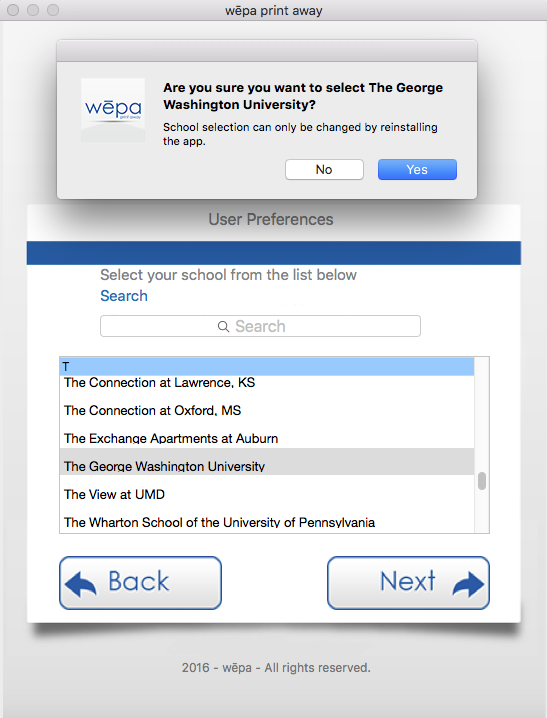Image resolution: width=547 pixels, height=718 pixels.
Task: Click the highlighted T section header row
Action: pyautogui.click(x=266, y=367)
